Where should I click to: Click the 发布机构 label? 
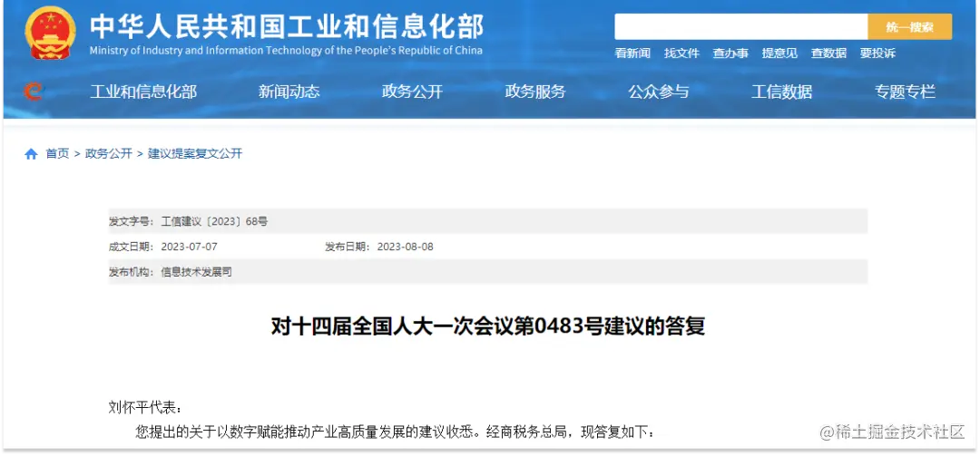pos(132,272)
